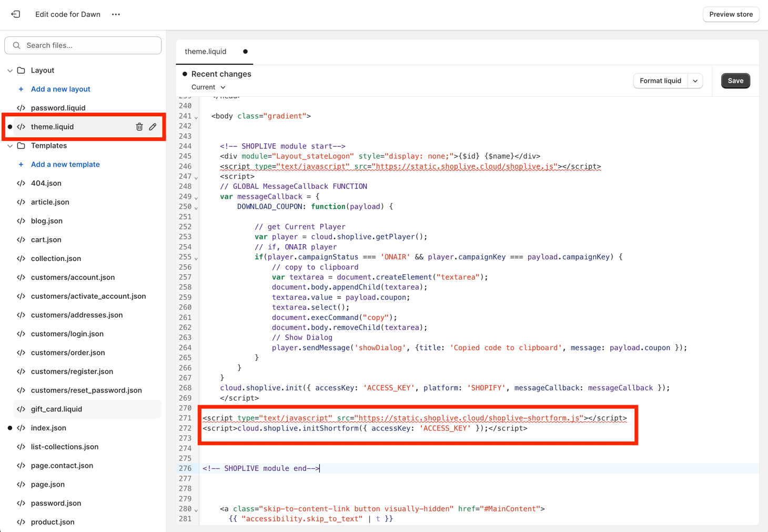The image size is (768, 532).
Task: Collapse the Templates folder chevron
Action: point(10,146)
